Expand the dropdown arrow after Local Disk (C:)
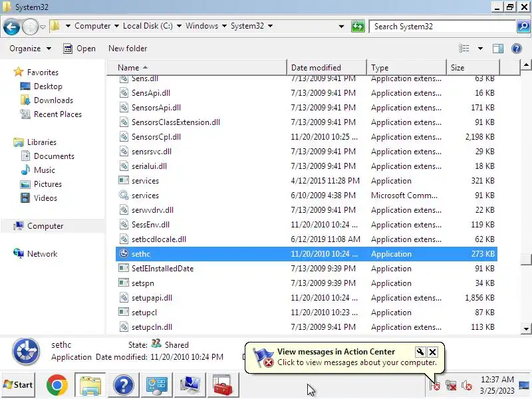Screen dimensions: 532x399 (x=179, y=26)
